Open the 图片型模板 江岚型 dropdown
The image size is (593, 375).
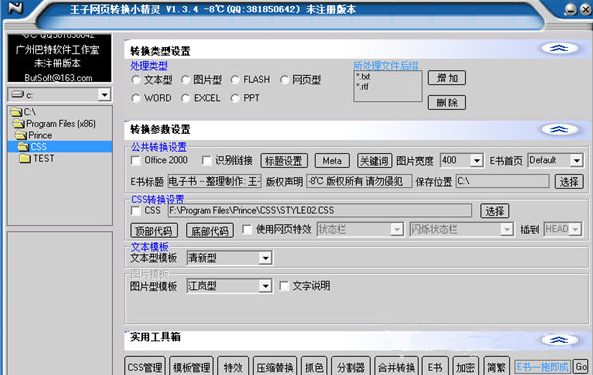click(x=265, y=286)
